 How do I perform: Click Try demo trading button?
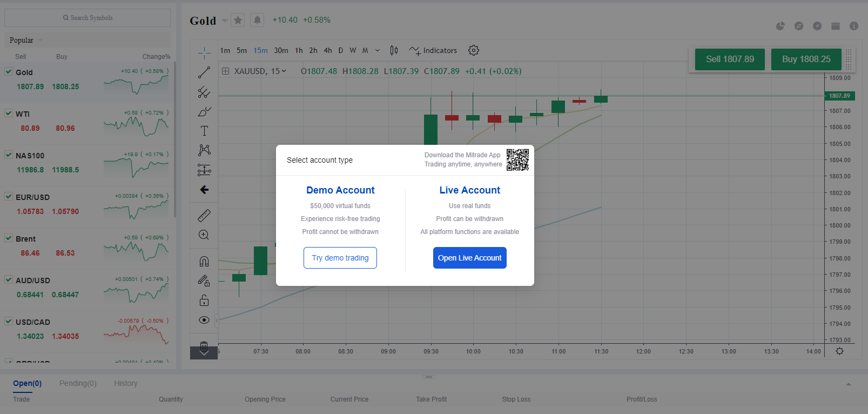point(340,258)
